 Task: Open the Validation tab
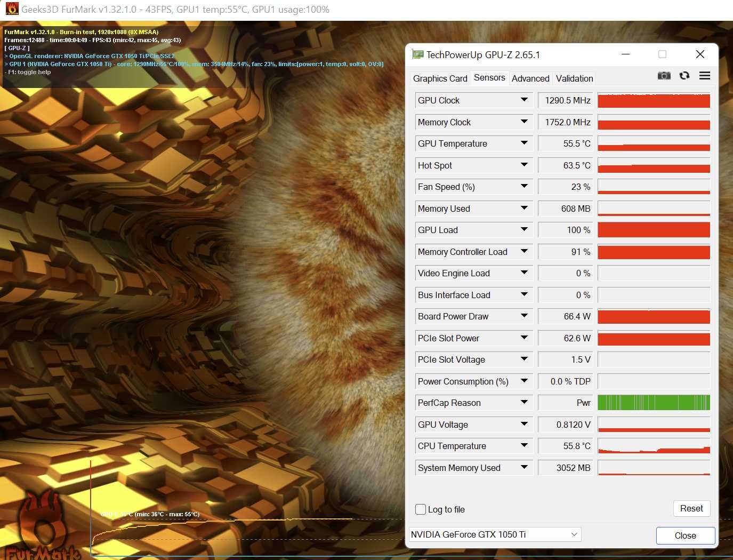[x=574, y=78]
